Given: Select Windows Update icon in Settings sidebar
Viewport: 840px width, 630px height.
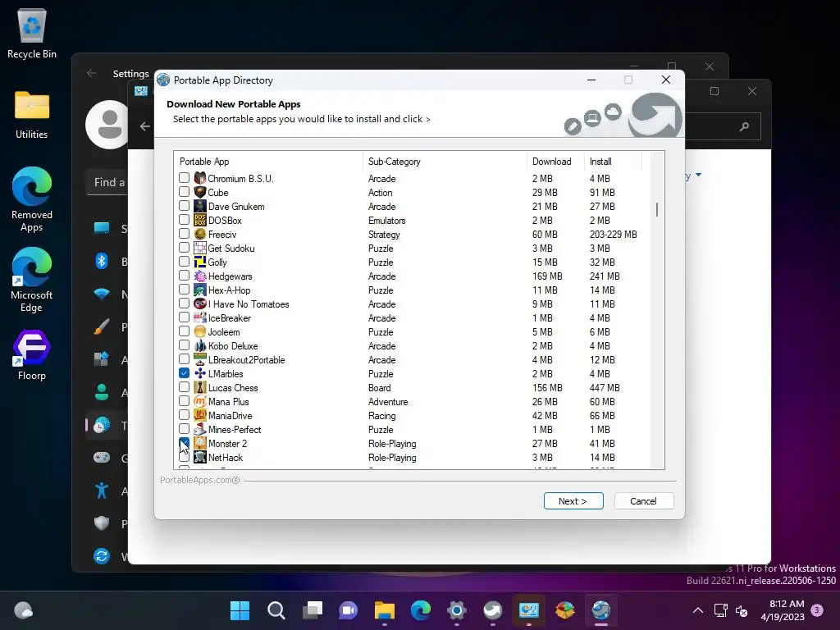Looking at the screenshot, I should (x=102, y=556).
